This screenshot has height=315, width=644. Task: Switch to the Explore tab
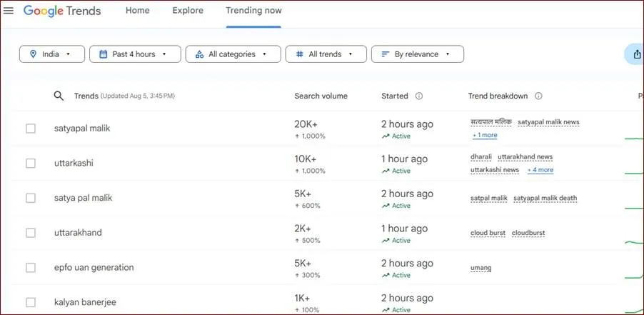(188, 11)
